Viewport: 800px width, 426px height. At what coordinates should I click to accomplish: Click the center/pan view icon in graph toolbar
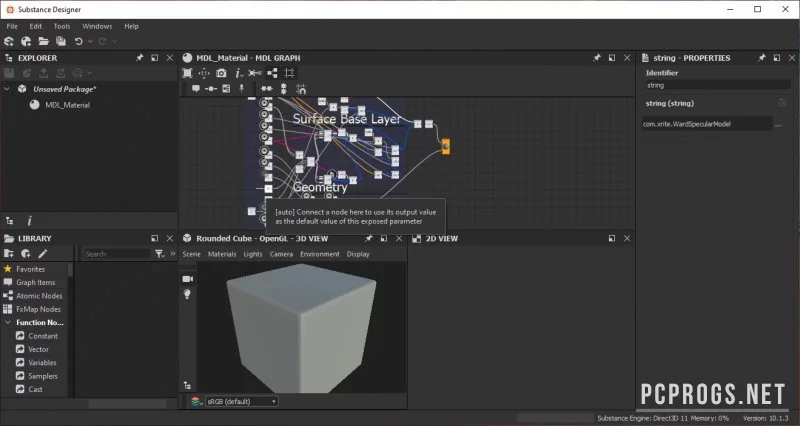204,73
